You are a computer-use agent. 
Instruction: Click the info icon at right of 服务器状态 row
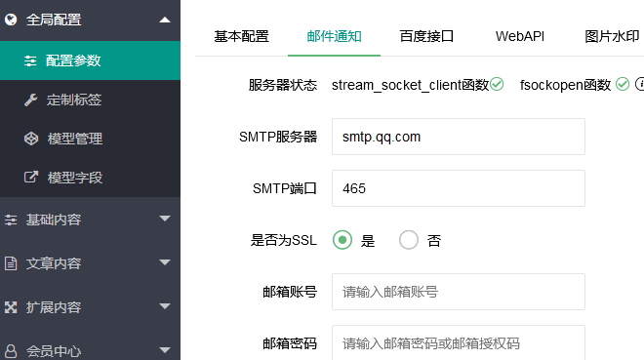[640, 84]
